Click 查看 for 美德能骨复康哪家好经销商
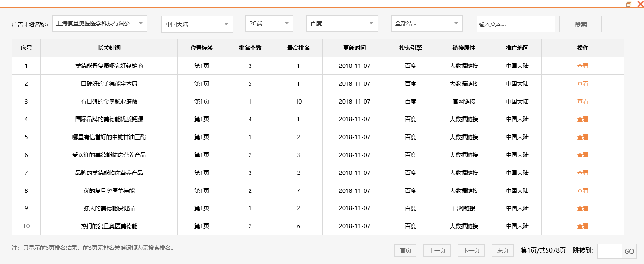 click(583, 66)
